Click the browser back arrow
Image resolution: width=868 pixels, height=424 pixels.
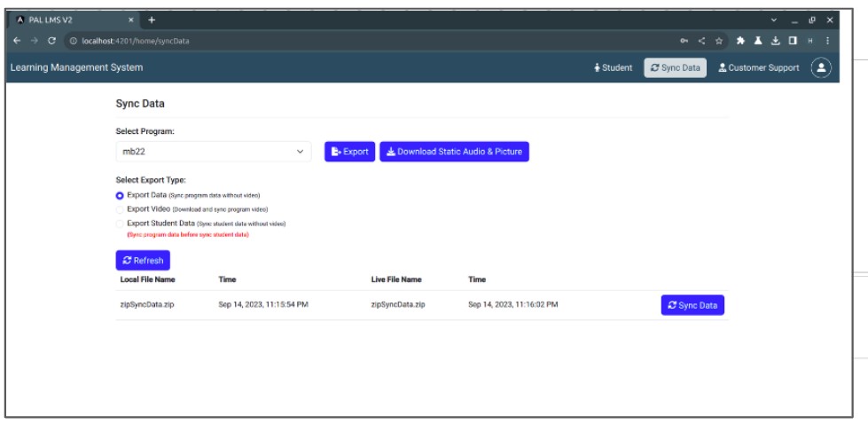click(17, 41)
